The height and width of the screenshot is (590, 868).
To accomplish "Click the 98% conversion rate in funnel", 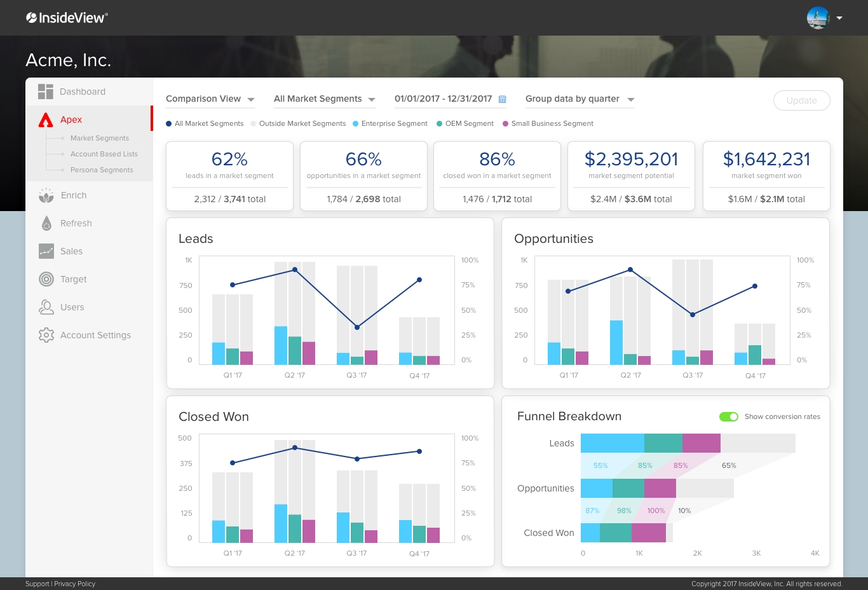I will (624, 511).
